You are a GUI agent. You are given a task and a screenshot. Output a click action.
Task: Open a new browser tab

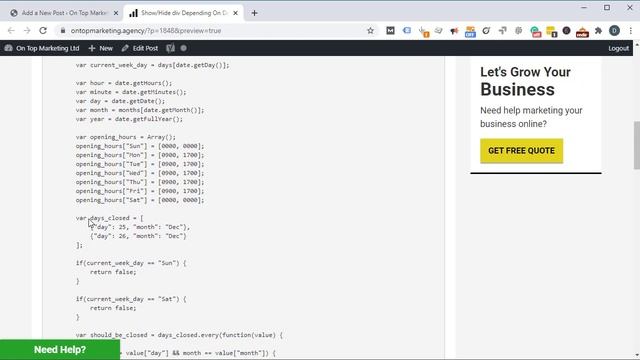point(254,13)
